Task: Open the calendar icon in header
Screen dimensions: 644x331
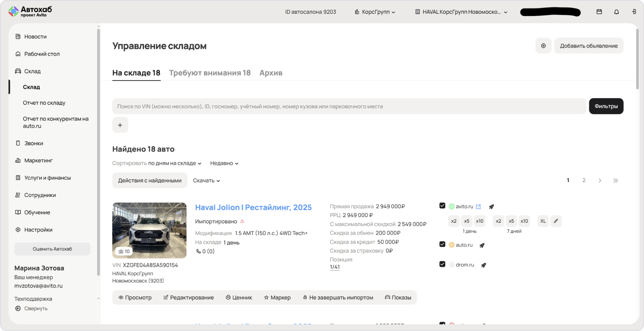Action: (x=599, y=12)
